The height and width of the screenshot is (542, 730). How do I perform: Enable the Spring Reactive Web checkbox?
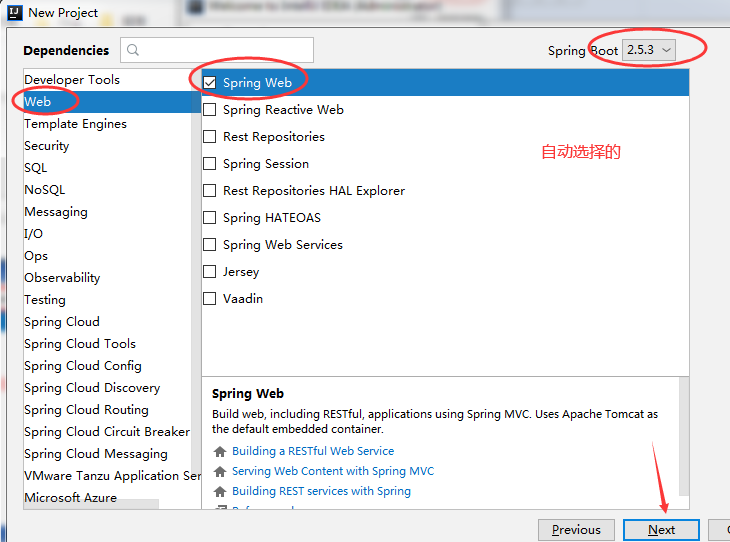pos(210,110)
